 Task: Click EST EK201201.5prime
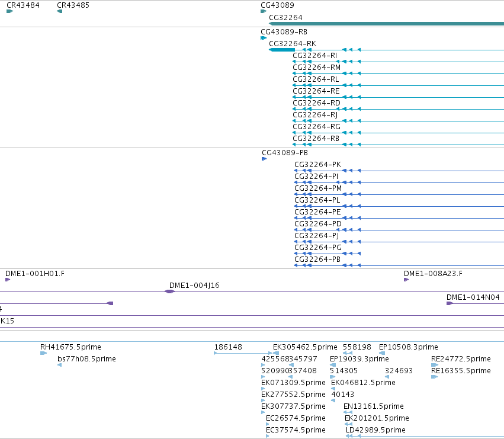click(x=377, y=418)
